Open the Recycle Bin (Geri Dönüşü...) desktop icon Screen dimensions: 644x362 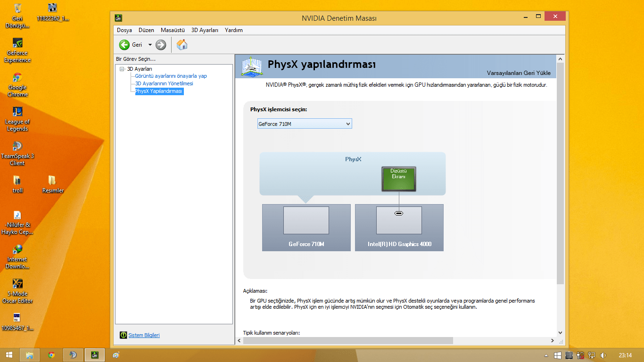click(17, 15)
